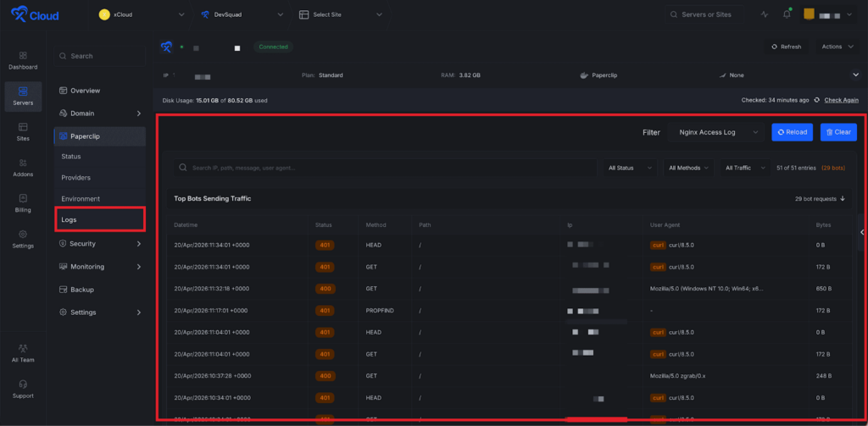
Task: Expand the server details chevron
Action: [856, 75]
